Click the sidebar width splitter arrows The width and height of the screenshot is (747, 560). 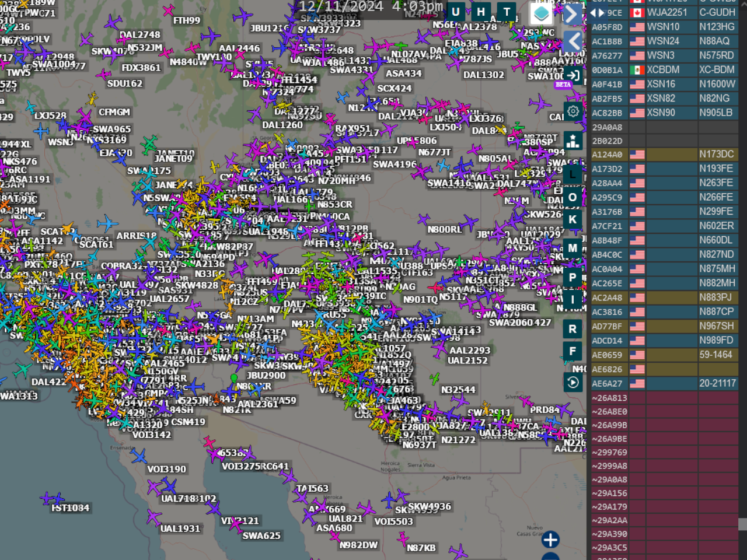tap(598, 12)
